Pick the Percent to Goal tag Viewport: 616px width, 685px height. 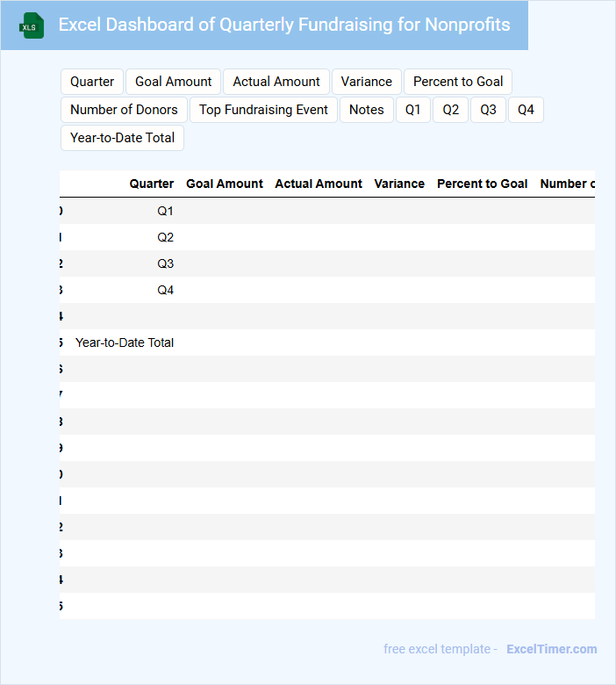458,82
